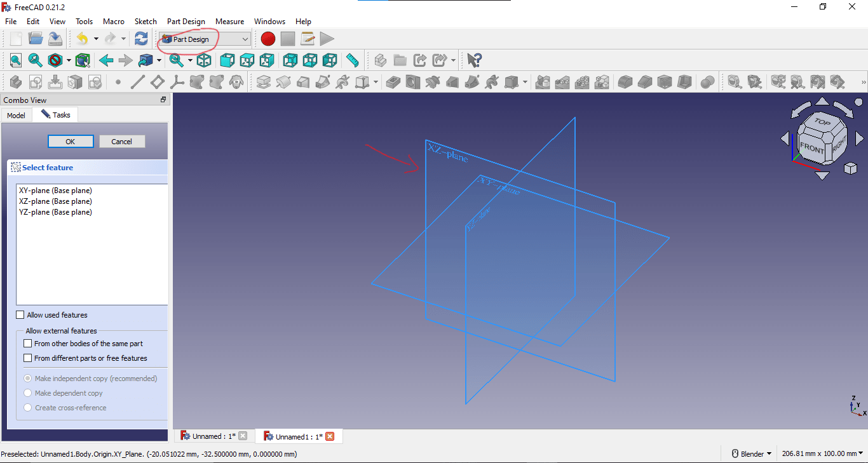
Task: Save the document with the Save icon
Action: [x=55, y=39]
